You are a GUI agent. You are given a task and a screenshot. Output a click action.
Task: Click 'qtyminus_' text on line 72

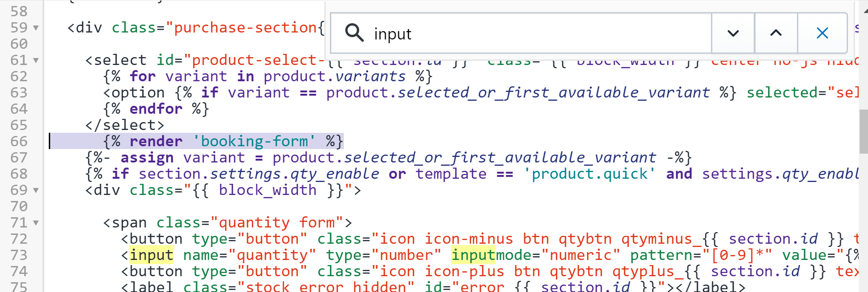coord(661,239)
